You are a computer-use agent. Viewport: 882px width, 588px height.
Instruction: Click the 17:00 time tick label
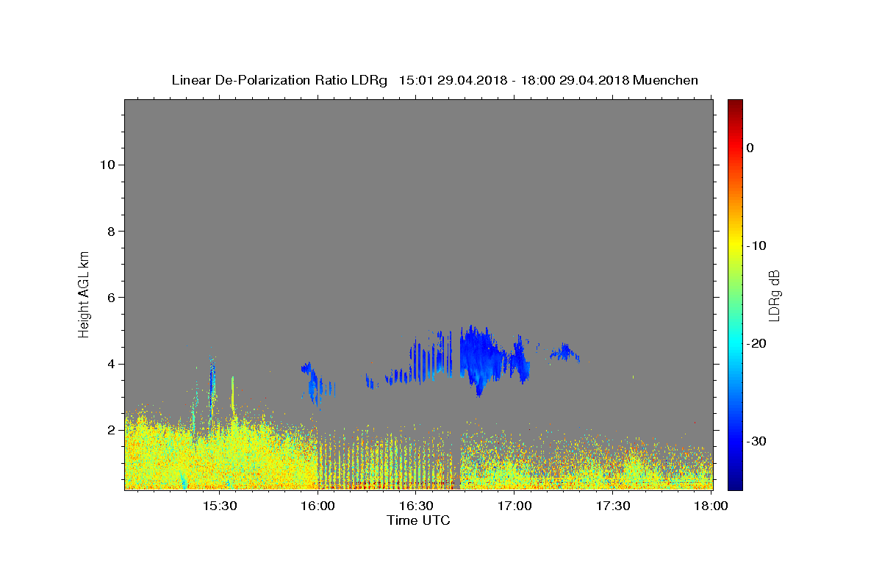[514, 506]
